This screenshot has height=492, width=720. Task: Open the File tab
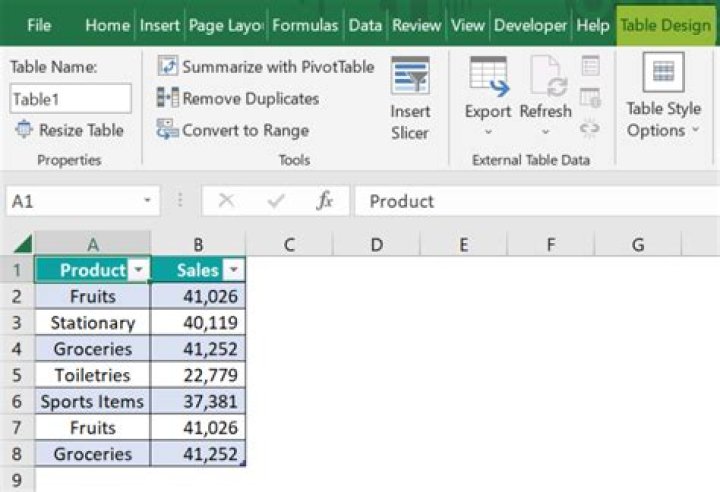coord(39,25)
